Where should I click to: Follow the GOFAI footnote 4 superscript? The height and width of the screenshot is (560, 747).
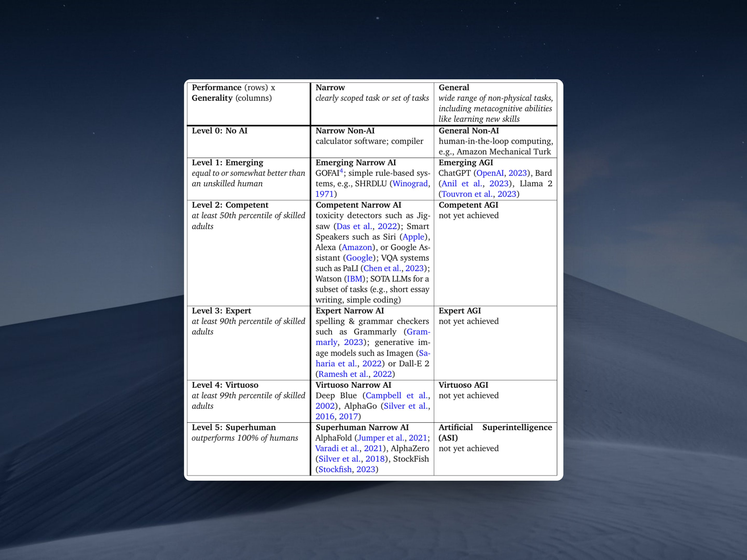(341, 171)
